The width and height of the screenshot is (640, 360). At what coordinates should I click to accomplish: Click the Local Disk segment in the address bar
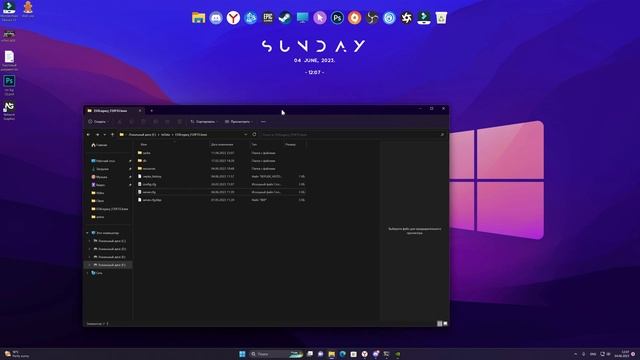[x=142, y=134]
